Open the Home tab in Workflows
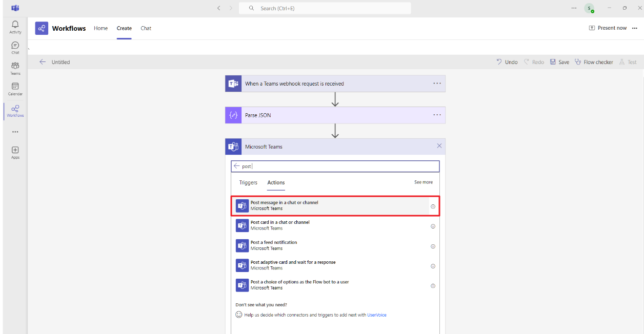 point(100,28)
